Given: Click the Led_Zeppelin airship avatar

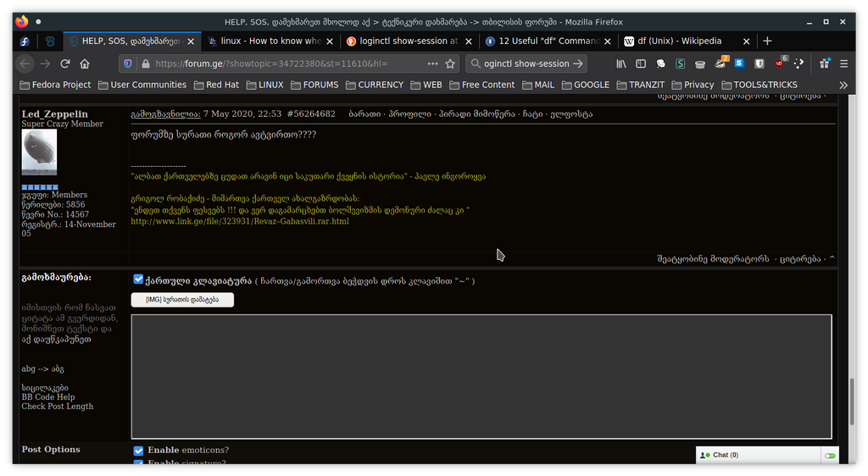Looking at the screenshot, I should (39, 152).
